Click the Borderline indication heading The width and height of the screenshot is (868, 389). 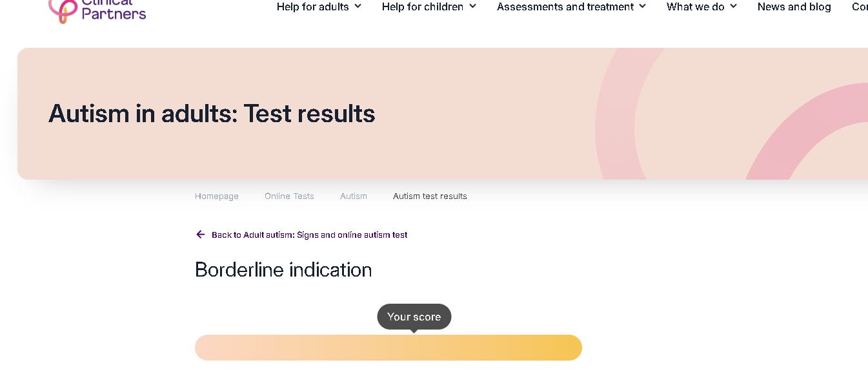click(283, 269)
